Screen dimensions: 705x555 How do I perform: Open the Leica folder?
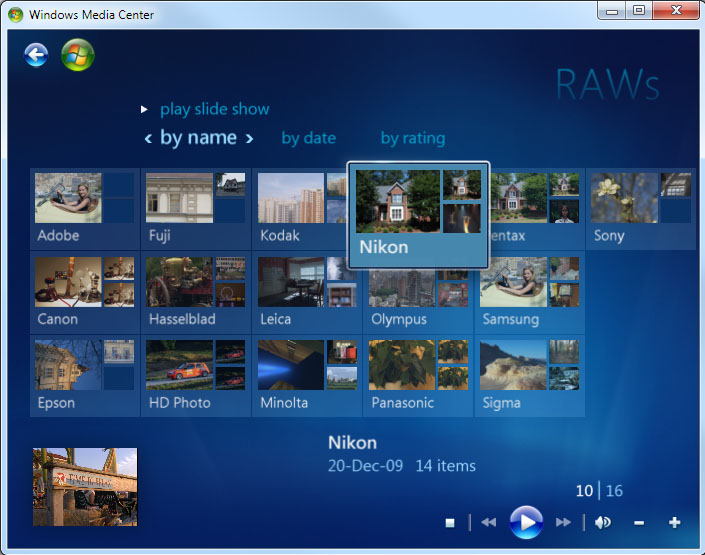pyautogui.click(x=307, y=293)
